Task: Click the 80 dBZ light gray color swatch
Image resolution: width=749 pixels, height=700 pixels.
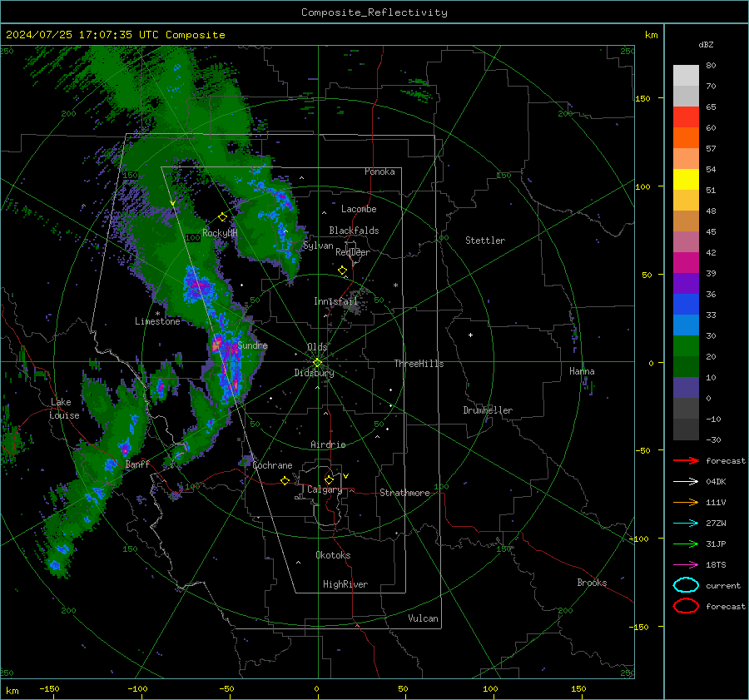Action: coord(686,76)
